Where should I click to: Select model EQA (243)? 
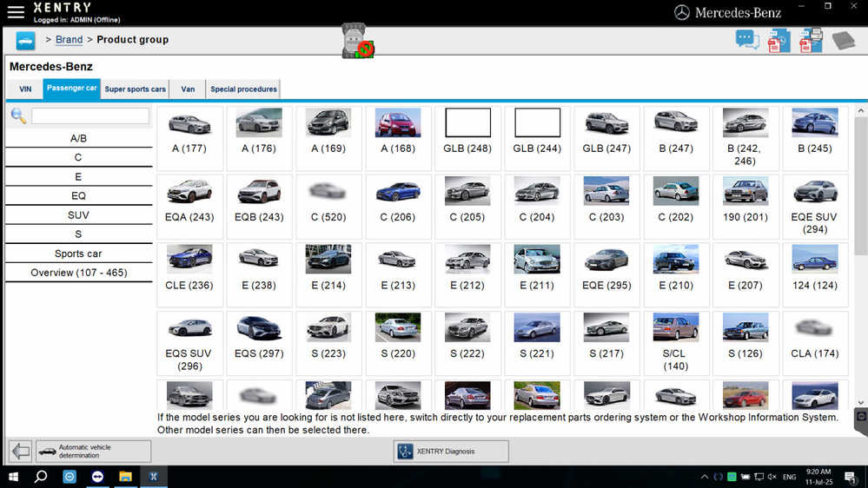189,207
